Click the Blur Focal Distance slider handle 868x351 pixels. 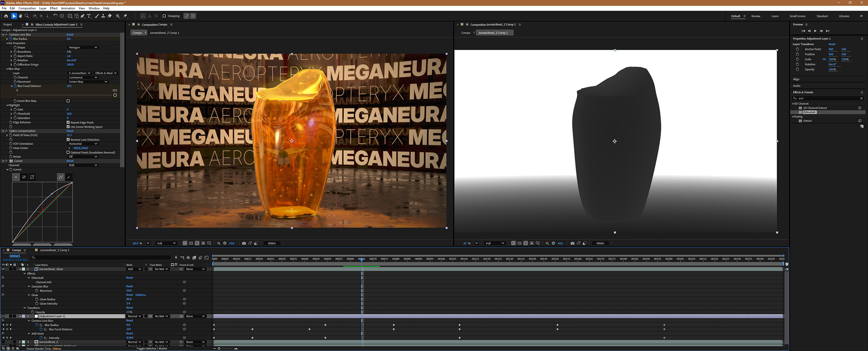(115, 95)
